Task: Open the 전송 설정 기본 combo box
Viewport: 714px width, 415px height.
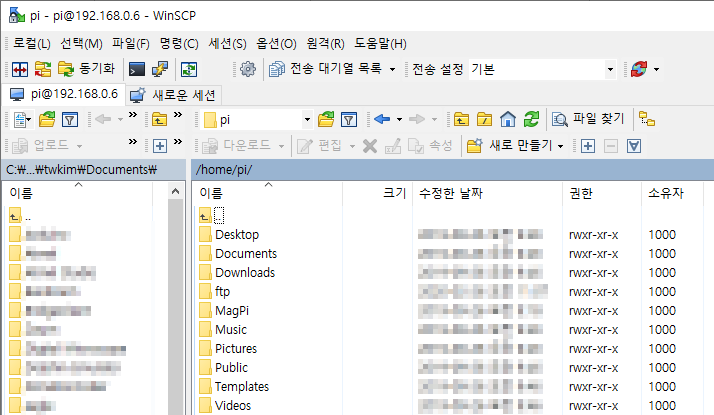Action: [542, 69]
